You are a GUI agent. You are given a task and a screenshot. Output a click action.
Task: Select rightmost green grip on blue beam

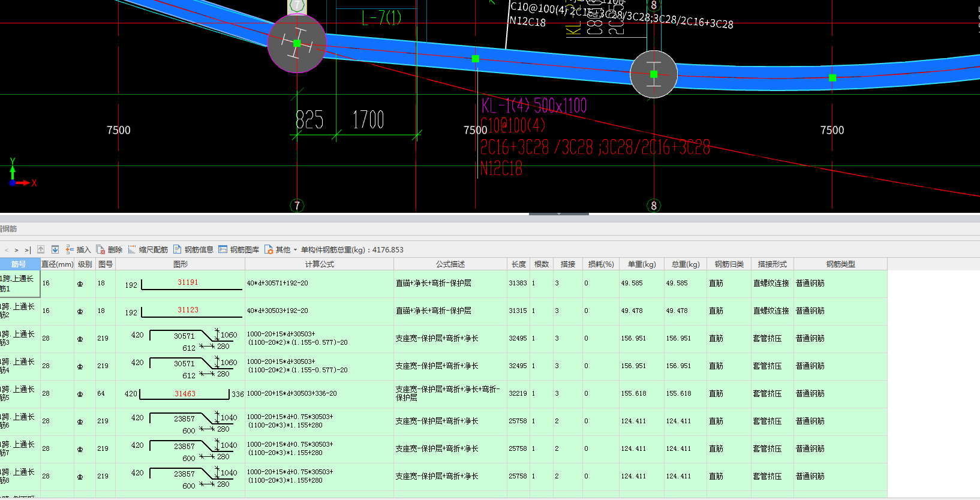pyautogui.click(x=832, y=78)
